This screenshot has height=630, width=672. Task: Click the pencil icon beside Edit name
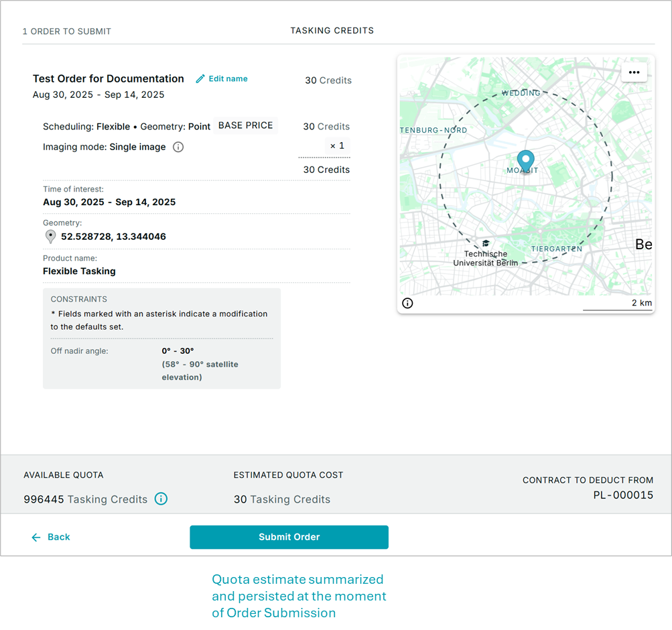(x=200, y=79)
